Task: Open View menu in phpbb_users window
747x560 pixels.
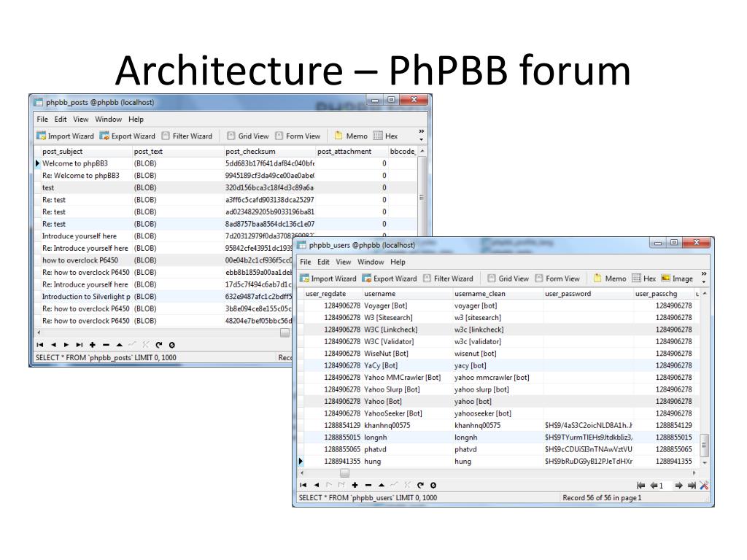Action: (344, 262)
